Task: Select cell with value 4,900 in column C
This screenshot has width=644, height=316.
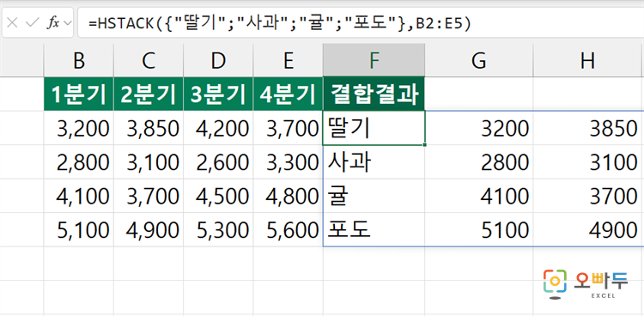Action: (149, 230)
